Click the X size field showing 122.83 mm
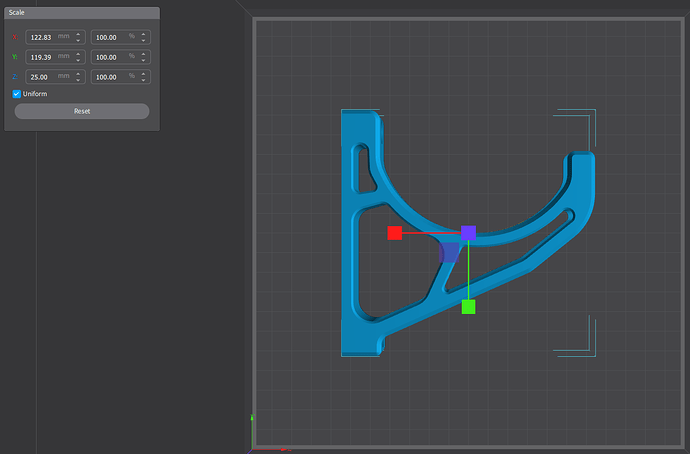This screenshot has height=454, width=690. (55, 37)
